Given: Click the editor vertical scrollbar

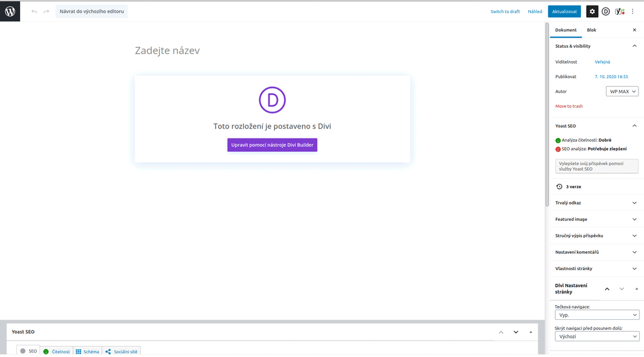Looking at the screenshot, I should tap(547, 115).
